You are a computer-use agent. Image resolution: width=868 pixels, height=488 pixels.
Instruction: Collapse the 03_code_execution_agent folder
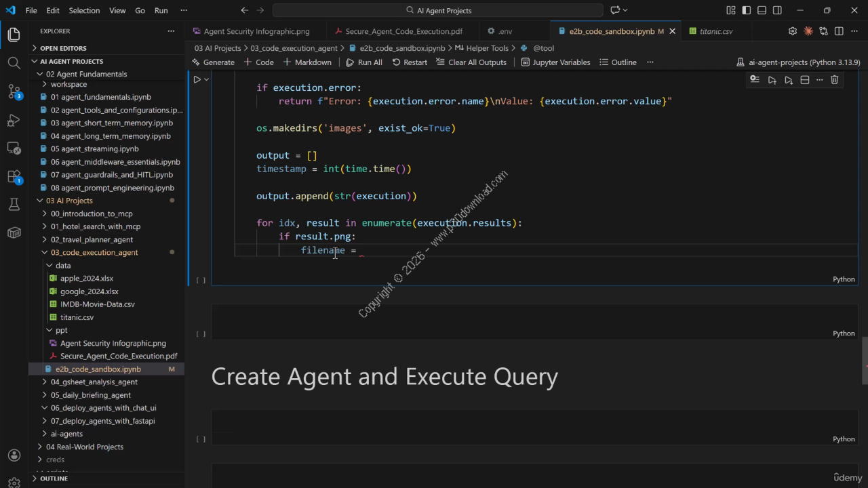[94, 252]
